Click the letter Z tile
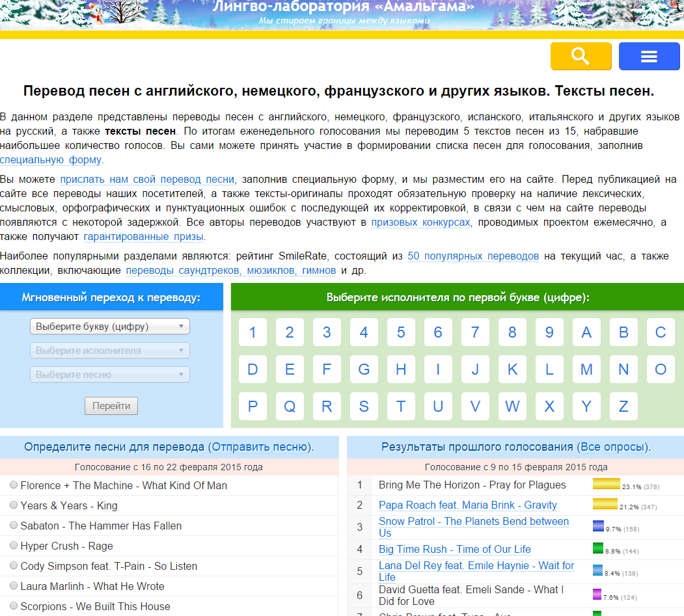 pyautogui.click(x=623, y=407)
